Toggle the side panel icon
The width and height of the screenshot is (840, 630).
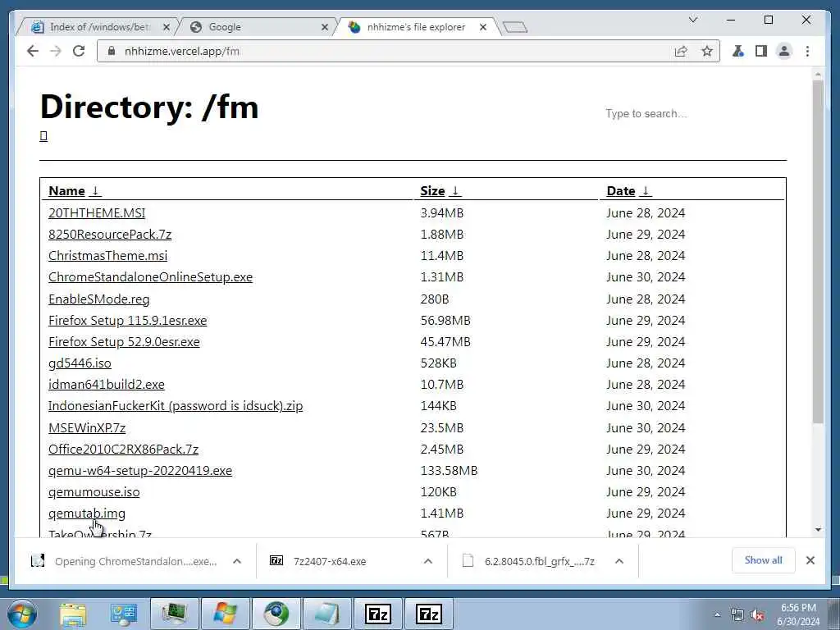761,51
